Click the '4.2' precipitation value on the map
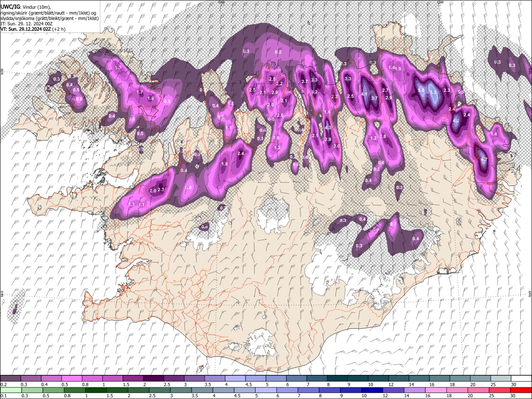 point(456,121)
